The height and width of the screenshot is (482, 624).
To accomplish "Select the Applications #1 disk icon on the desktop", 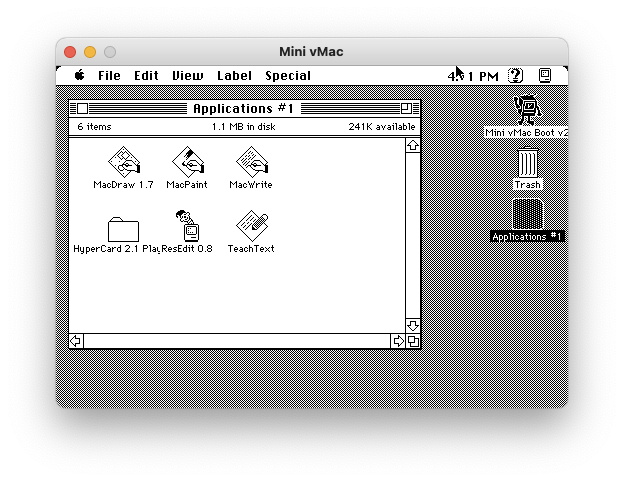I will click(x=528, y=214).
